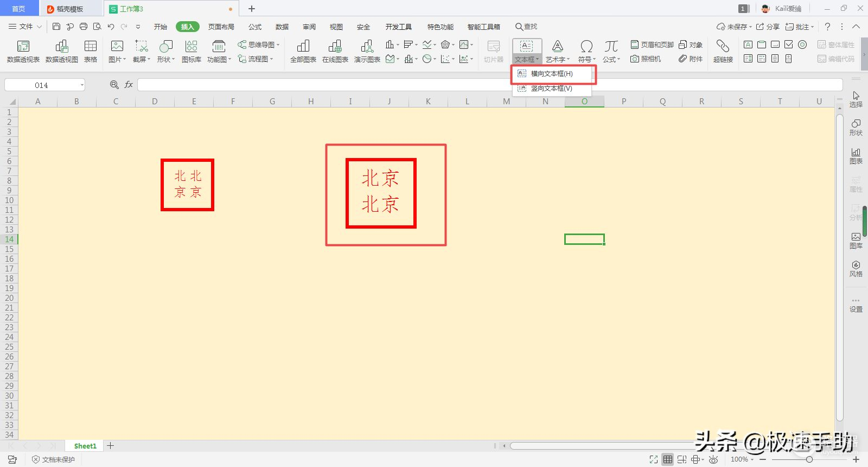The image size is (868, 467).
Task: Click the zoom slider handle
Action: click(x=809, y=459)
